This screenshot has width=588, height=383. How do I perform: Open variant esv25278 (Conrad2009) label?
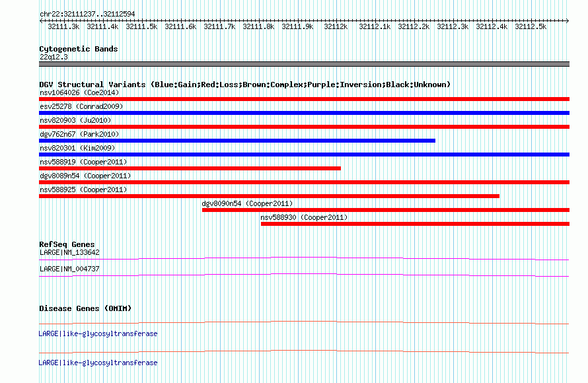81,106
